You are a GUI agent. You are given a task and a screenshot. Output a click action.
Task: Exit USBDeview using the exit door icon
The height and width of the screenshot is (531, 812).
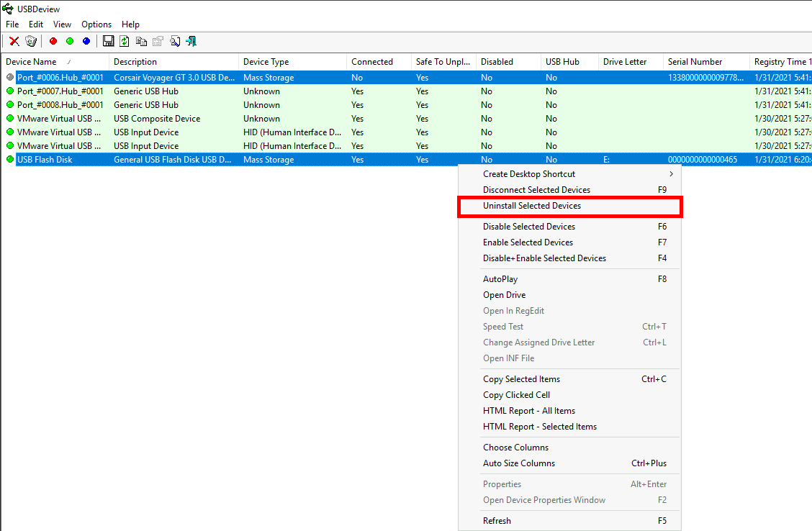[191, 41]
